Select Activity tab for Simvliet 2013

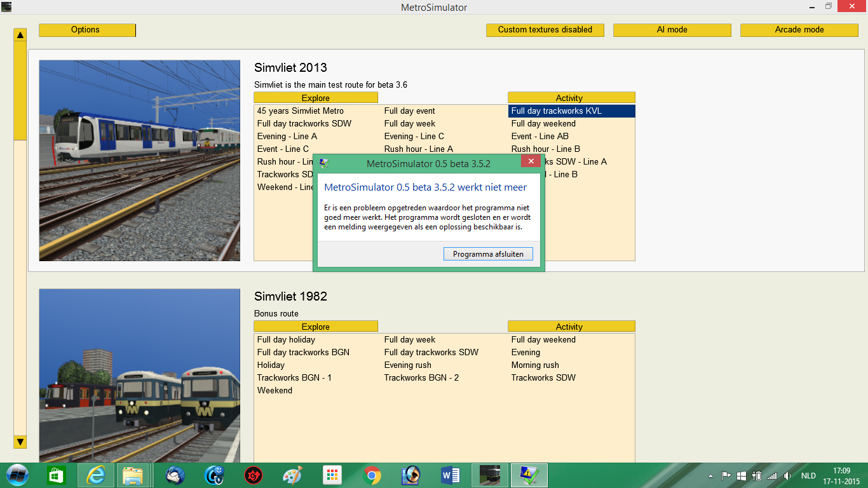click(571, 98)
